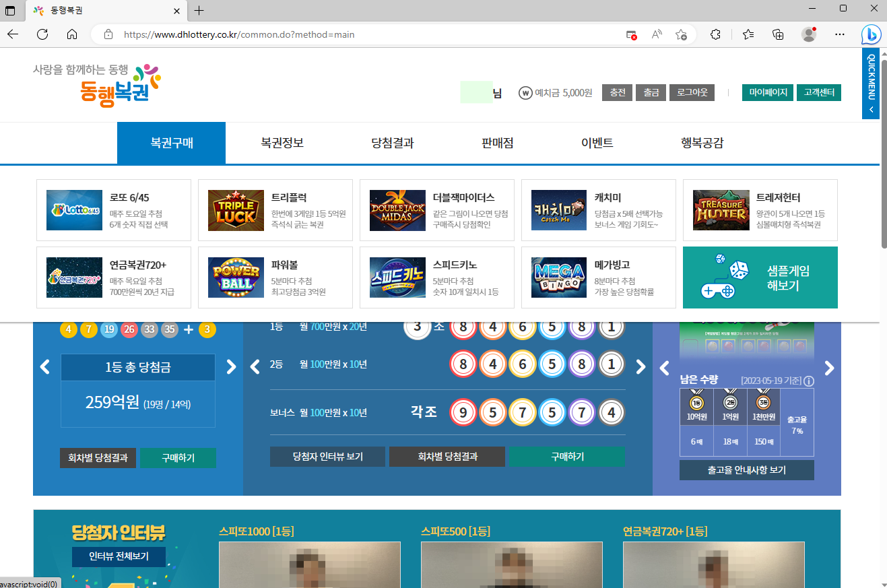Click the Mega Bingo game icon
The height and width of the screenshot is (588, 887).
558,277
